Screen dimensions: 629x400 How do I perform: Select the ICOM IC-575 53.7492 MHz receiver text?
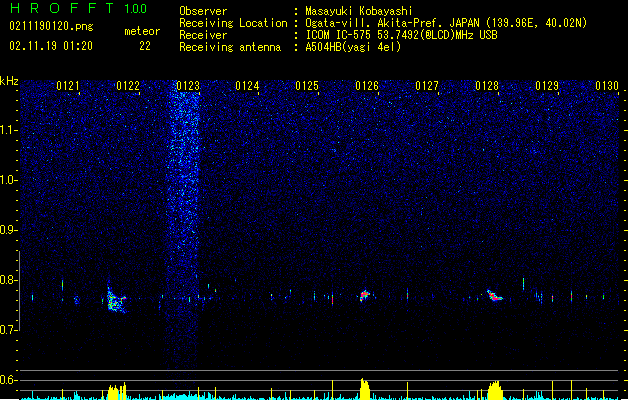(x=401, y=35)
